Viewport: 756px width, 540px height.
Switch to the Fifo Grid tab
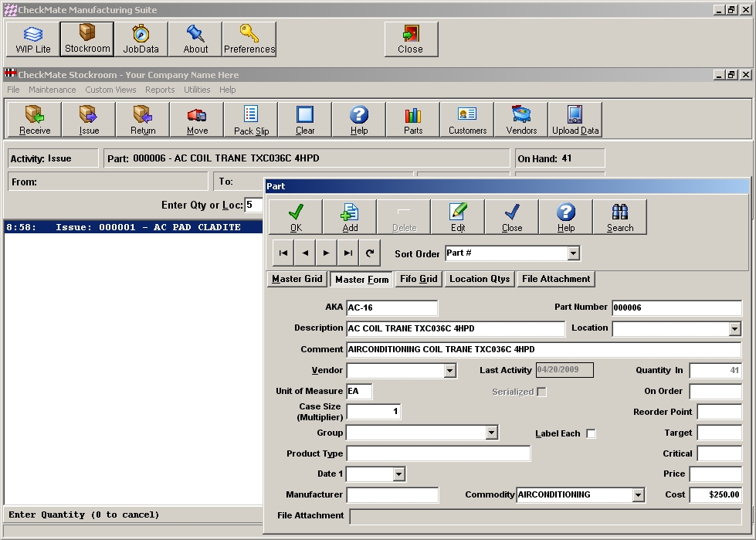[x=419, y=279]
